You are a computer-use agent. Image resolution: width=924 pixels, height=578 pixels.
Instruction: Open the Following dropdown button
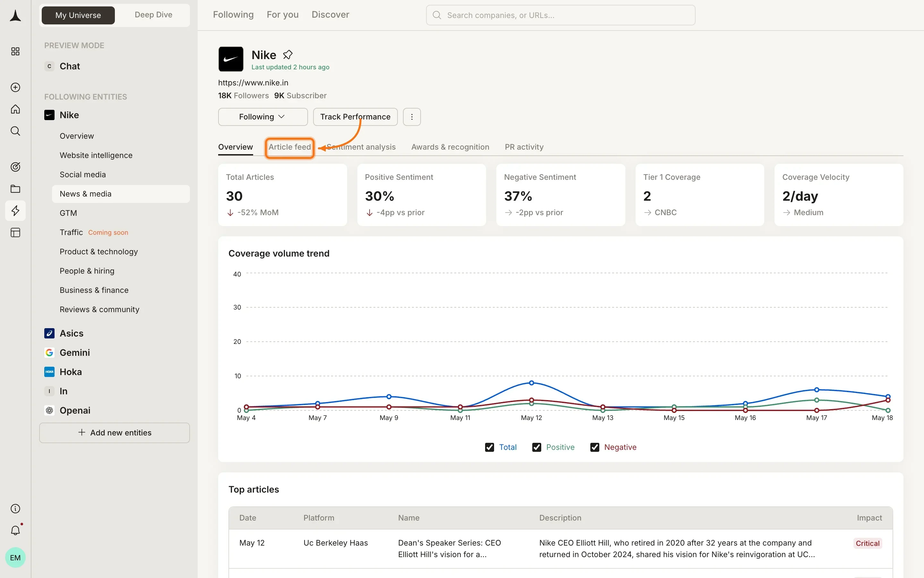[263, 117]
